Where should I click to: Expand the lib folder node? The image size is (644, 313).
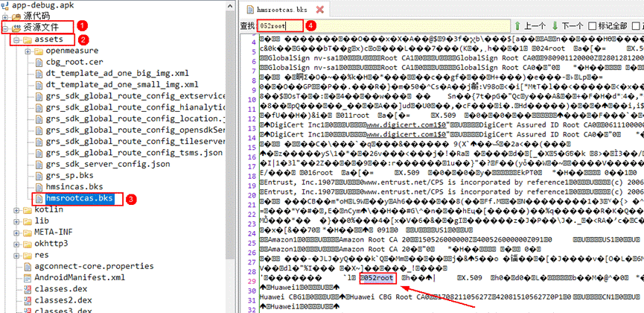[x=16, y=221]
